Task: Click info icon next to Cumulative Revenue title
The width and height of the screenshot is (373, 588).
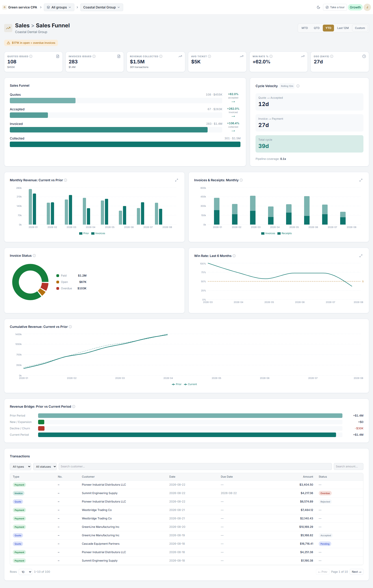Action: [70, 327]
